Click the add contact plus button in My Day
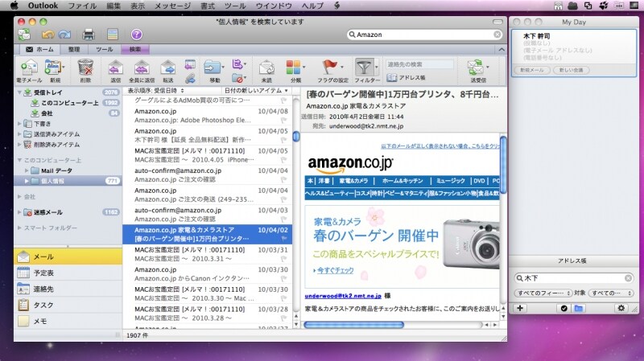 point(520,308)
